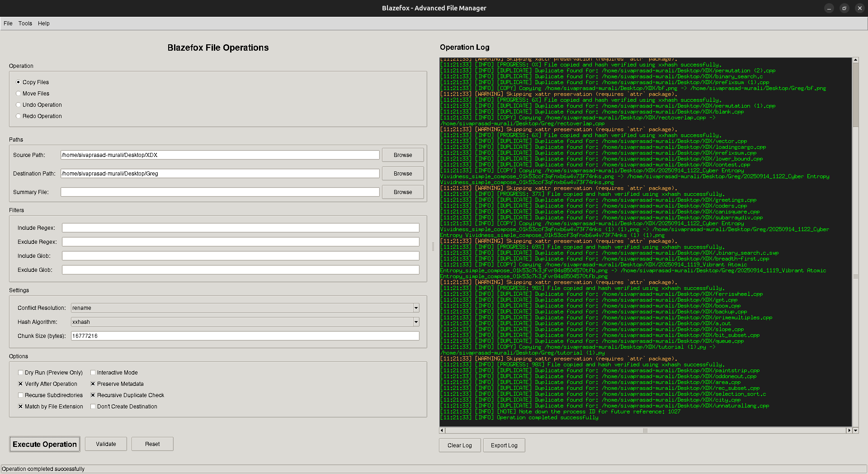Screen dimensions: 868x474
Task: Focus the Exclude Regex field
Action: click(241, 242)
